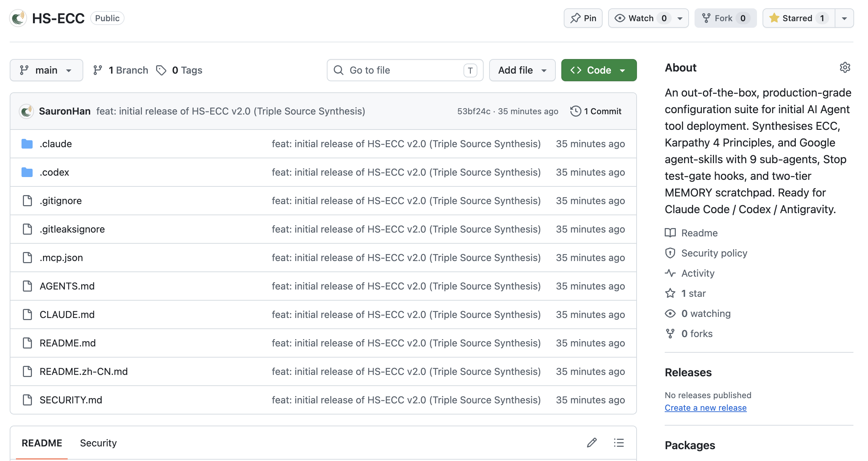Click the pencil icon to edit README
The height and width of the screenshot is (461, 868).
(x=592, y=443)
